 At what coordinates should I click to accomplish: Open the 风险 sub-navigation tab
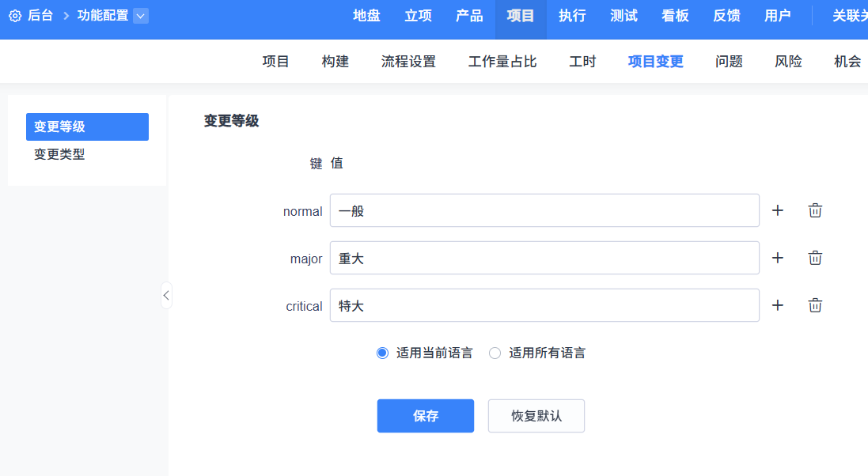pos(788,62)
